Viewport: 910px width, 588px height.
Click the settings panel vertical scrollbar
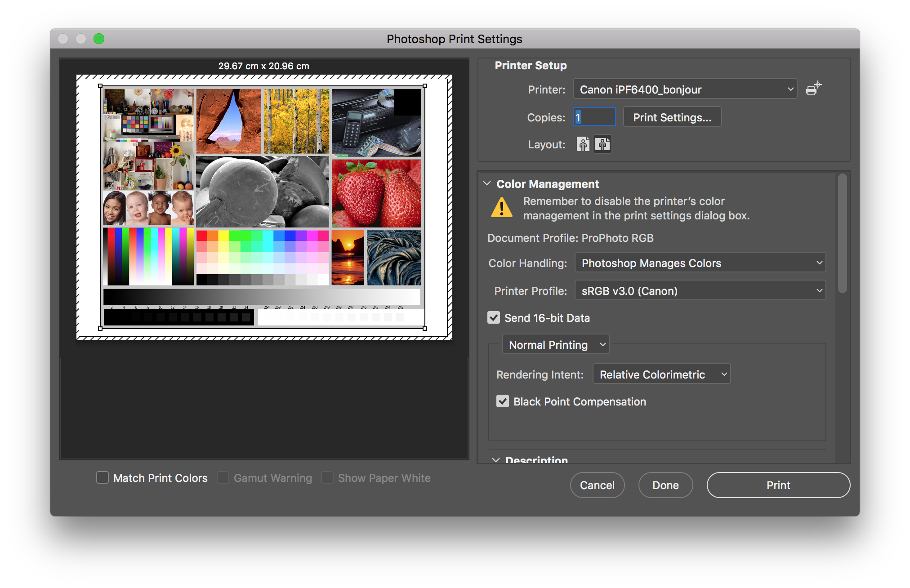(x=843, y=234)
